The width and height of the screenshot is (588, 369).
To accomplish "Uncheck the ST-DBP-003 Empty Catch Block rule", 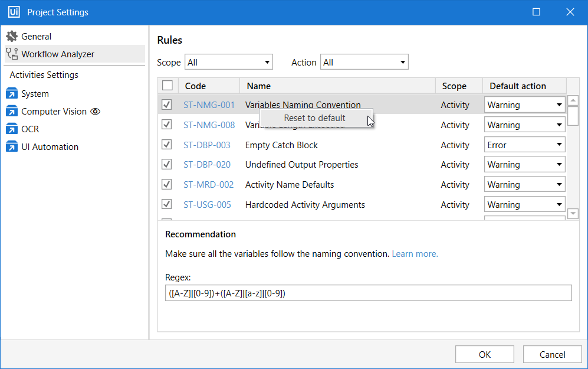I will (167, 145).
